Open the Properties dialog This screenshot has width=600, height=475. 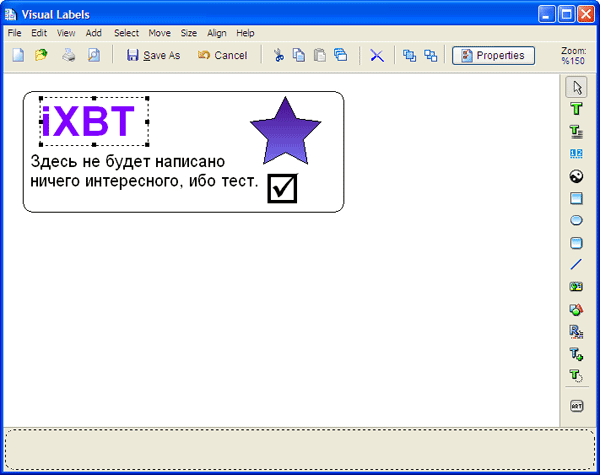[x=493, y=55]
